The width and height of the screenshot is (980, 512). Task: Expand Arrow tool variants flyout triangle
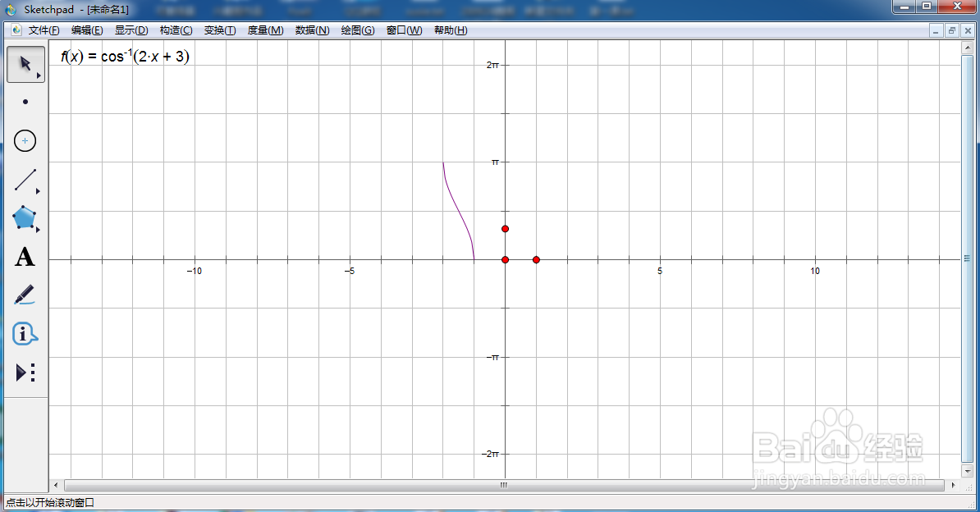39,75
